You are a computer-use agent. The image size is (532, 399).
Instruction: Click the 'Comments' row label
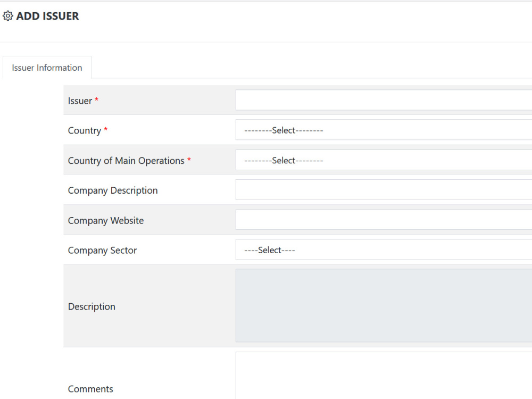pyautogui.click(x=90, y=389)
